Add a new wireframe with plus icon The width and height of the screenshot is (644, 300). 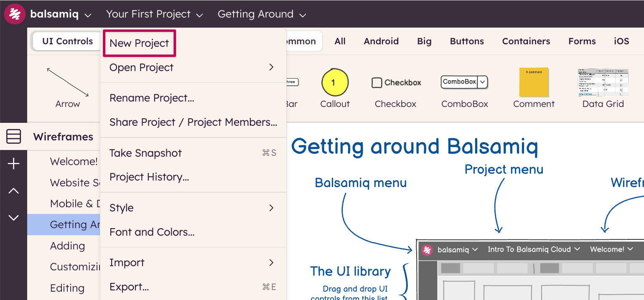point(14,164)
